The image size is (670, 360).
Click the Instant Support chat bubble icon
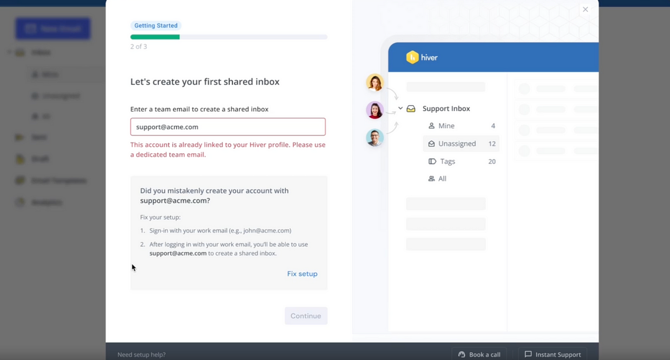528,354
